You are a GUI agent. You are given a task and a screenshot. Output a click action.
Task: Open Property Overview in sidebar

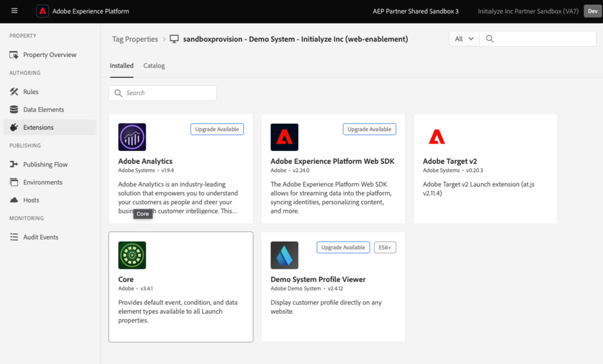pyautogui.click(x=50, y=55)
